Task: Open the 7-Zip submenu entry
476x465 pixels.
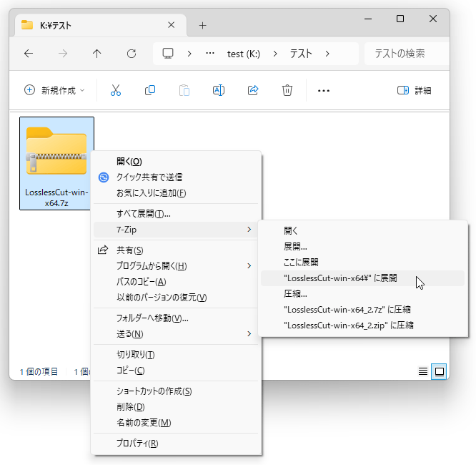Action: point(176,230)
